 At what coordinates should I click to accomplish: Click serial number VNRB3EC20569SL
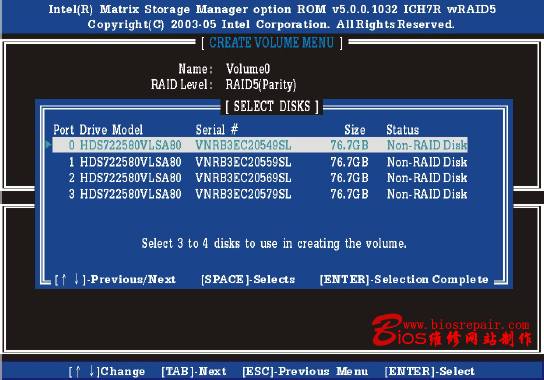click(x=243, y=178)
